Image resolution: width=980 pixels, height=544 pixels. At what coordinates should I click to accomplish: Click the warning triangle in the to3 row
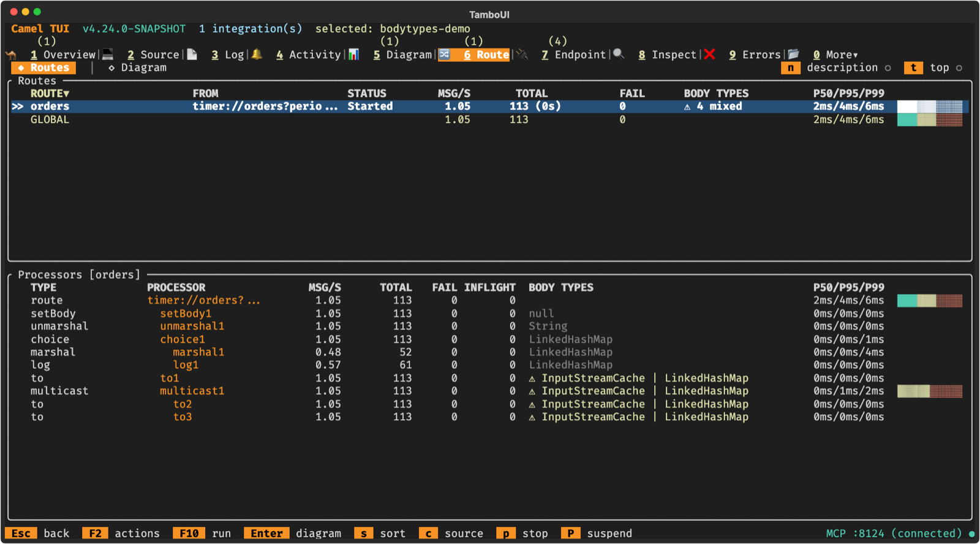click(532, 417)
